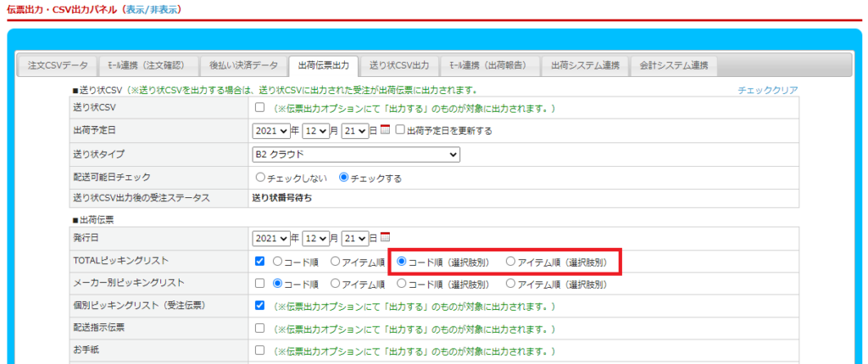
Task: Open the 後払い決済データ tab
Action: pyautogui.click(x=242, y=65)
